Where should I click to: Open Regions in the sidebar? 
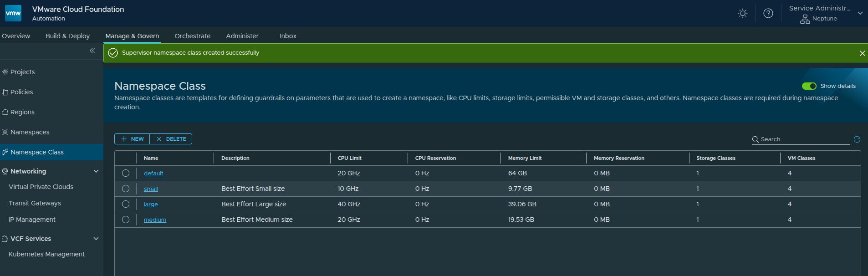coord(22,112)
